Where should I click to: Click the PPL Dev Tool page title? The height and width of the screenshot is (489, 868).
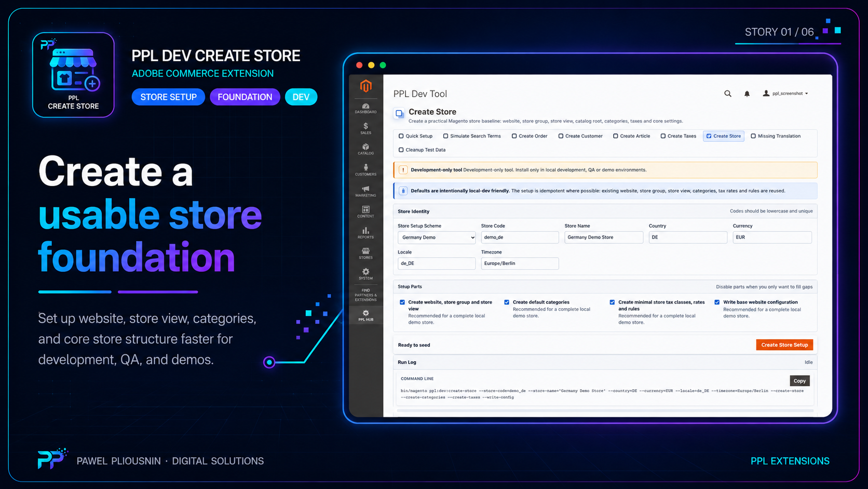pos(420,94)
